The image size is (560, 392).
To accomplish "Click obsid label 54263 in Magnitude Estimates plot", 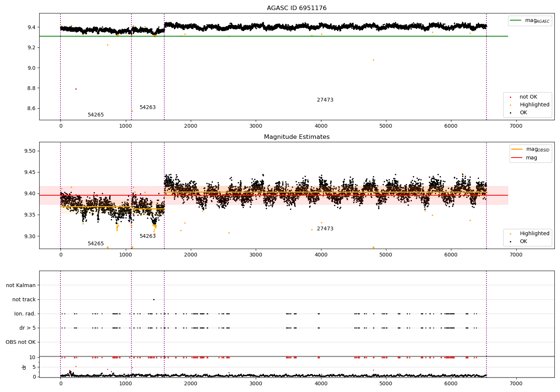I will pos(147,236).
